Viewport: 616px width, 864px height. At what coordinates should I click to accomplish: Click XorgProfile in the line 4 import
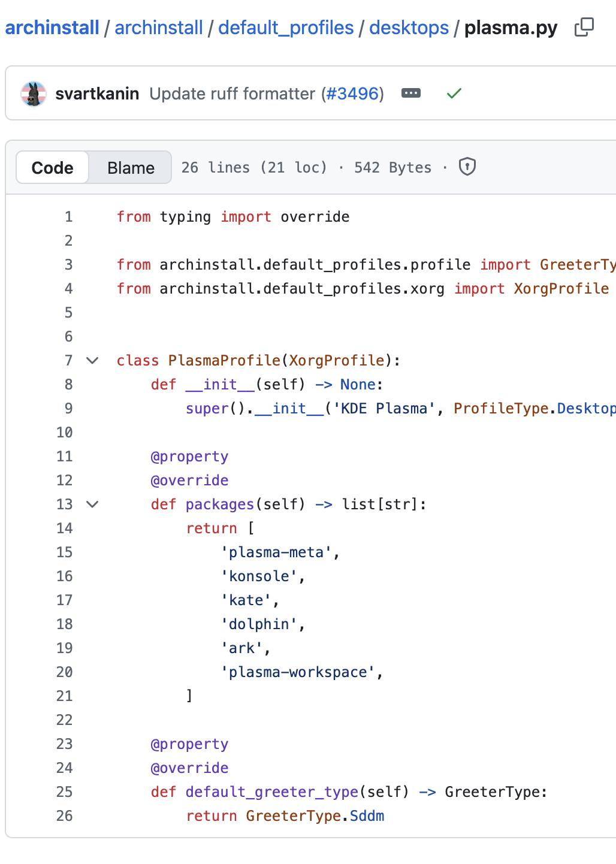pos(561,289)
